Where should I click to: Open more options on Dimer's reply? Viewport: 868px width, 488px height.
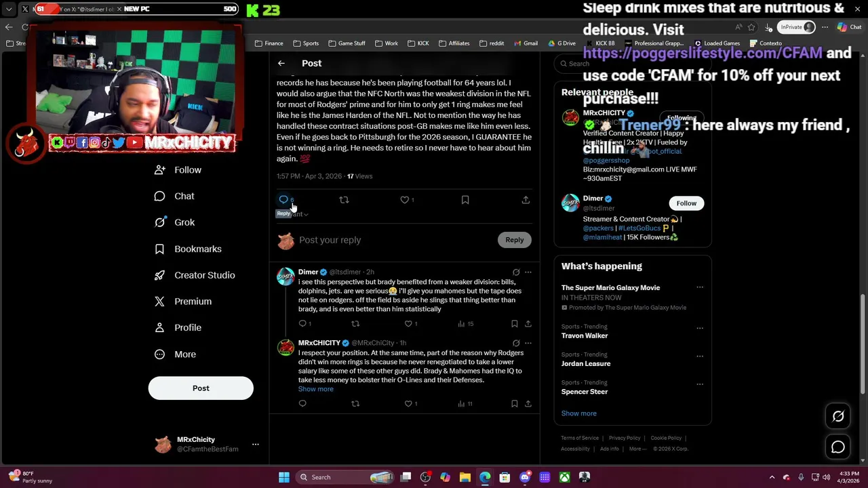[528, 272]
